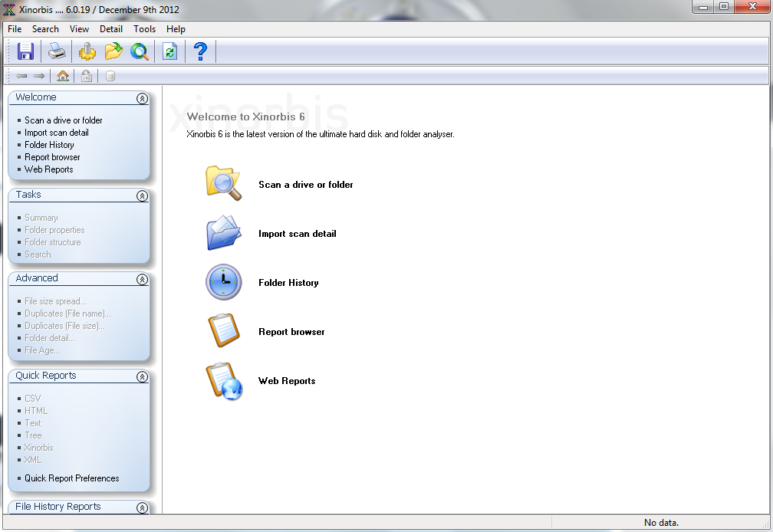Viewport: 773px width, 532px height.
Task: Click the open folder with green arrow icon
Action: (x=113, y=51)
